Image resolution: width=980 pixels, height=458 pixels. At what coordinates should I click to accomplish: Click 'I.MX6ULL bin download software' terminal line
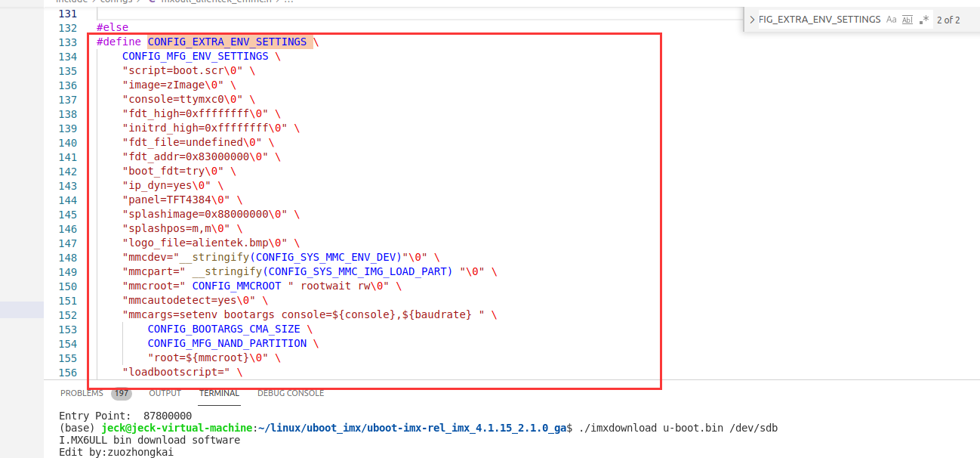pos(149,441)
